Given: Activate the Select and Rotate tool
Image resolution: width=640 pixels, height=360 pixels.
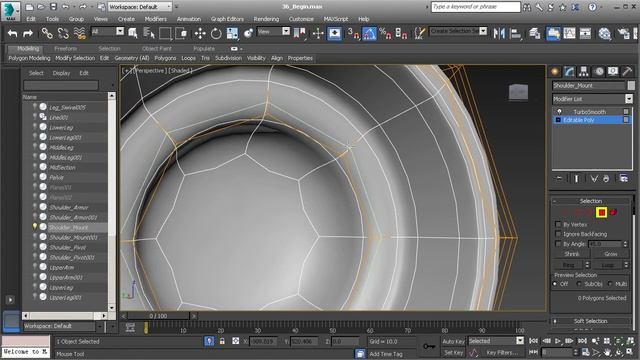Looking at the screenshot, I should tap(216, 33).
